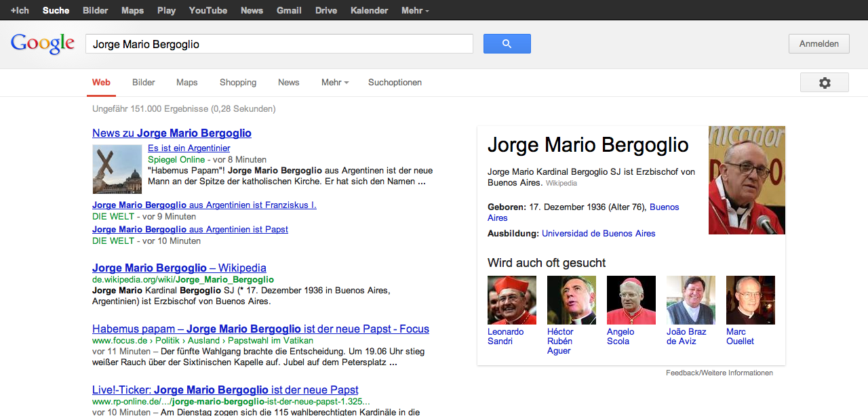Screen dimensions: 868x416
Task: Open the Spiegel Online news thumbnail
Action: (x=117, y=169)
